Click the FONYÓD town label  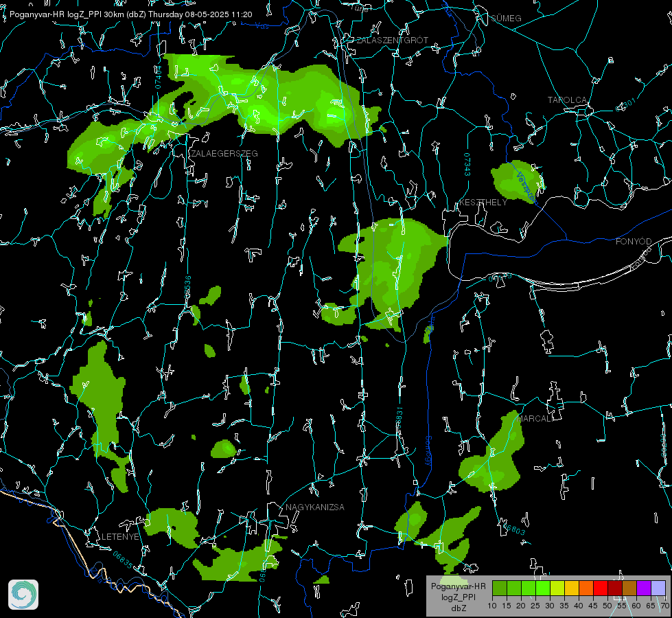pyautogui.click(x=634, y=242)
